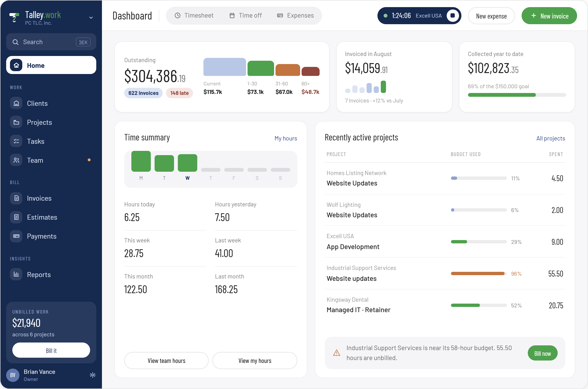This screenshot has width=588, height=389.
Task: Click the $21,940 unbilled work amount
Action: coord(26,323)
